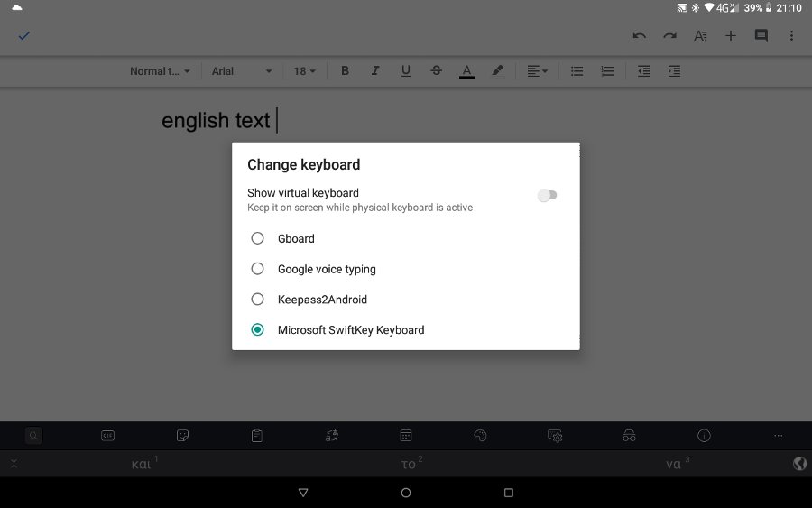Tap the cloud notification icon in status bar

tap(17, 7)
